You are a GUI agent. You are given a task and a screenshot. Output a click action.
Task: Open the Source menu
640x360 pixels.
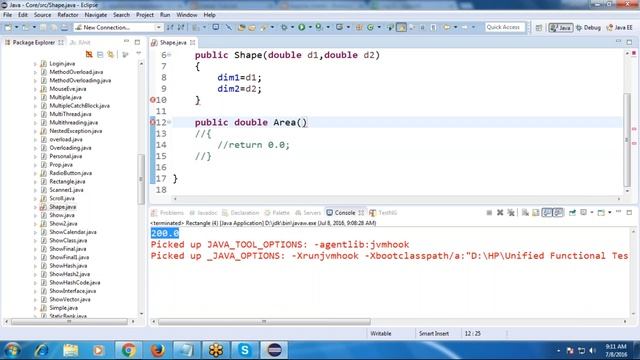42,15
